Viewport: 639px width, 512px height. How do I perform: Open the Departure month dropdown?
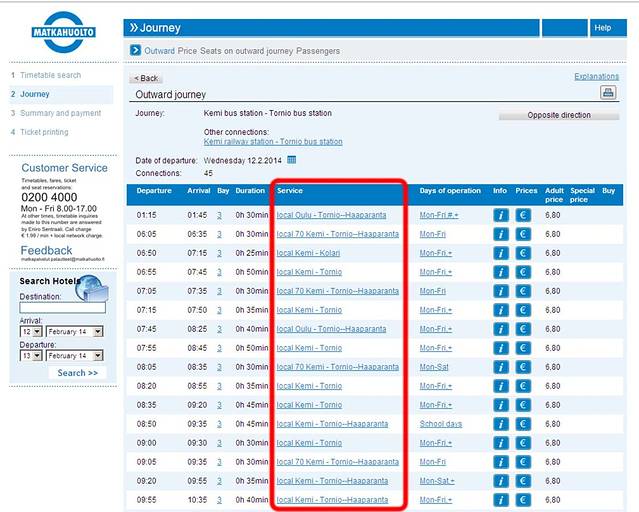[74, 355]
